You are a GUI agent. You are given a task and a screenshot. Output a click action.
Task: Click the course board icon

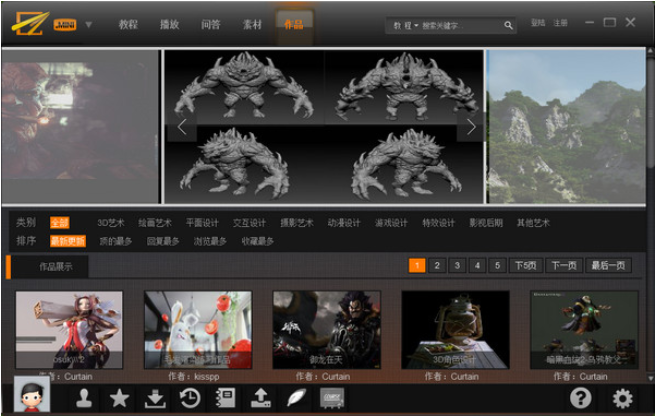coord(332,398)
